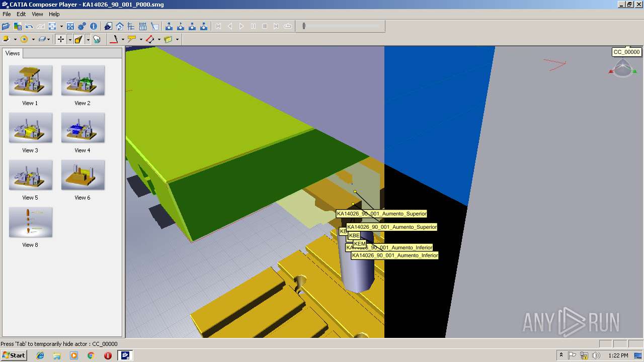Viewport: 644px width, 362px height.
Task: Open Chrome from the taskbar
Action: [x=91, y=355]
